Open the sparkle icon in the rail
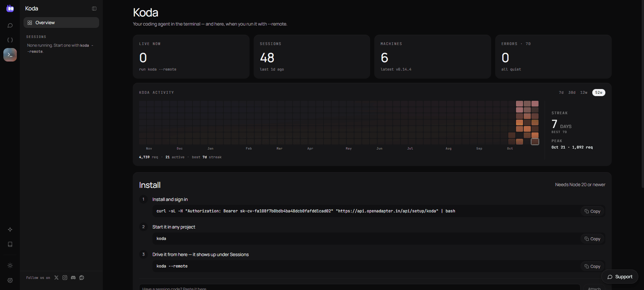644x290 pixels. [10, 230]
